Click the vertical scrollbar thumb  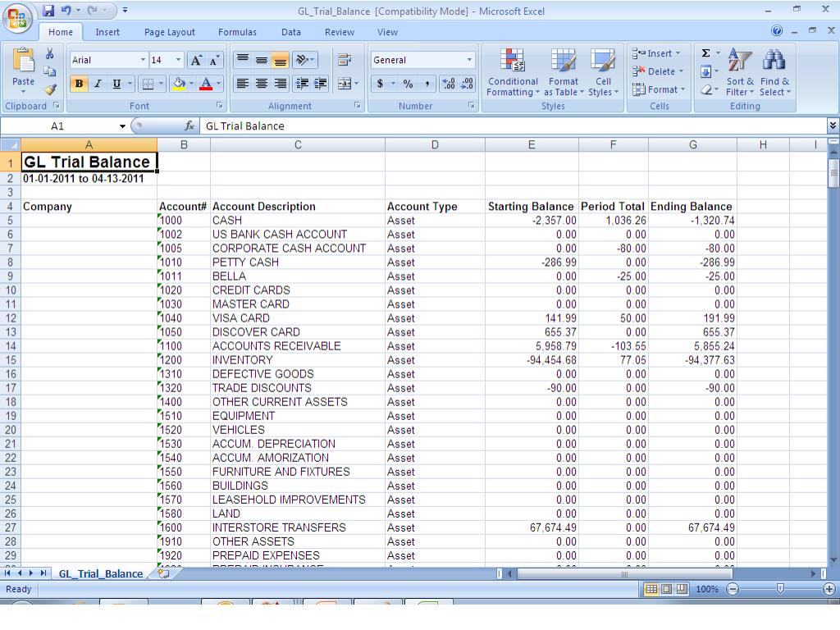point(833,172)
